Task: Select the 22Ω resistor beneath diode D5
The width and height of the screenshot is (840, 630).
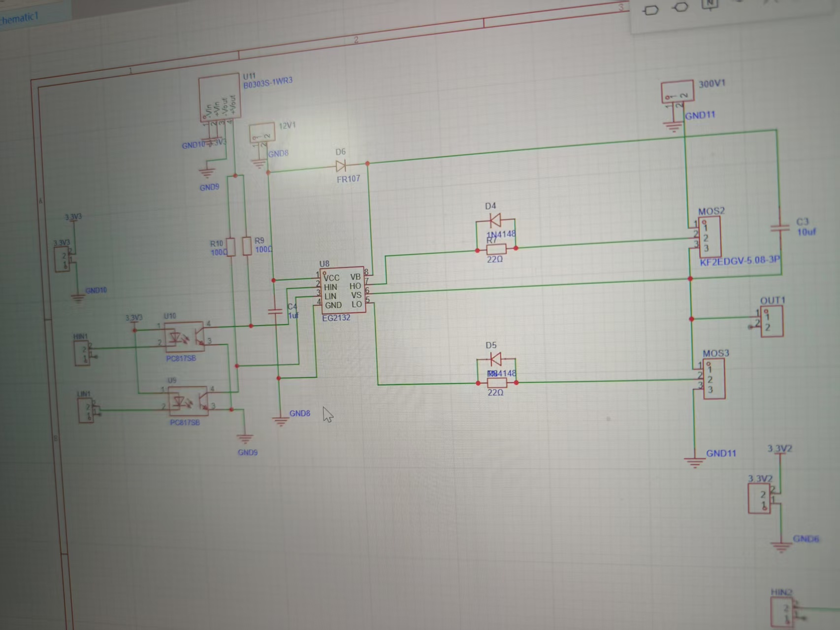Action: (x=497, y=383)
